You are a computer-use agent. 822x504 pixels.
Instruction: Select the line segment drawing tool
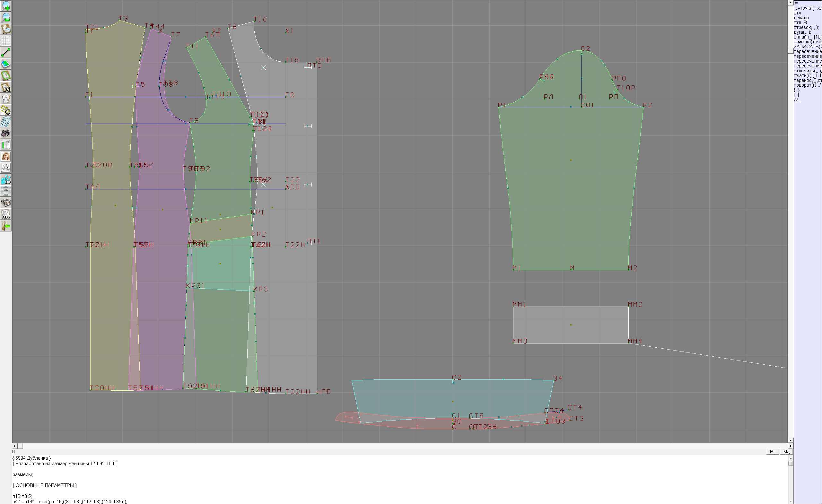tap(6, 52)
